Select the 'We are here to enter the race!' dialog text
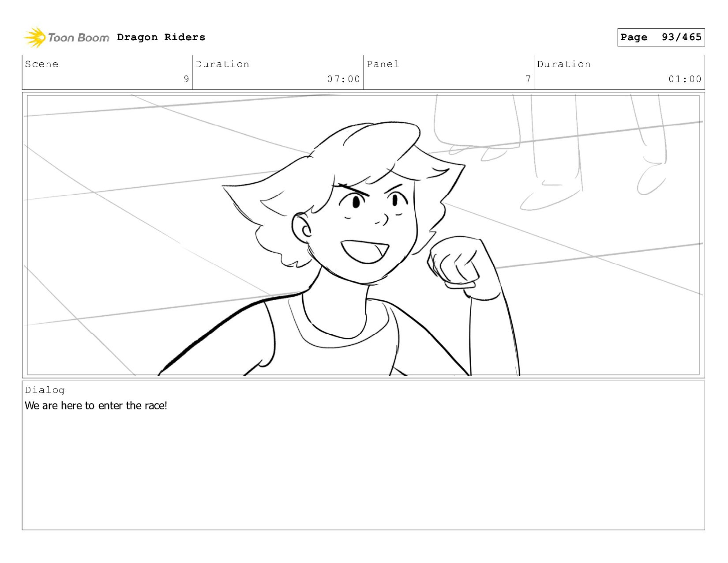 (96, 405)
